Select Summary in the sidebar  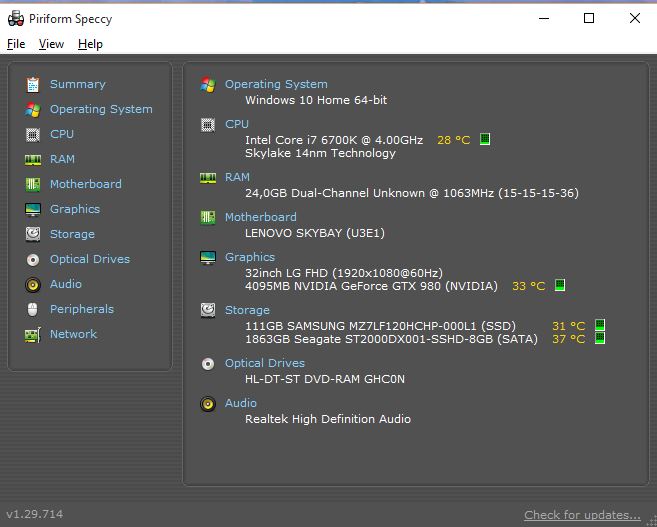pyautogui.click(x=78, y=84)
